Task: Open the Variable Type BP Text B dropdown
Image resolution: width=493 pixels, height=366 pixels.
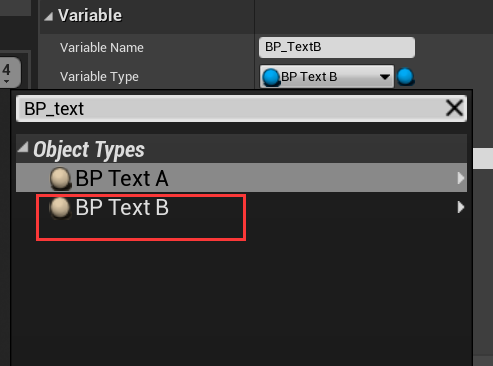Action: (327, 77)
